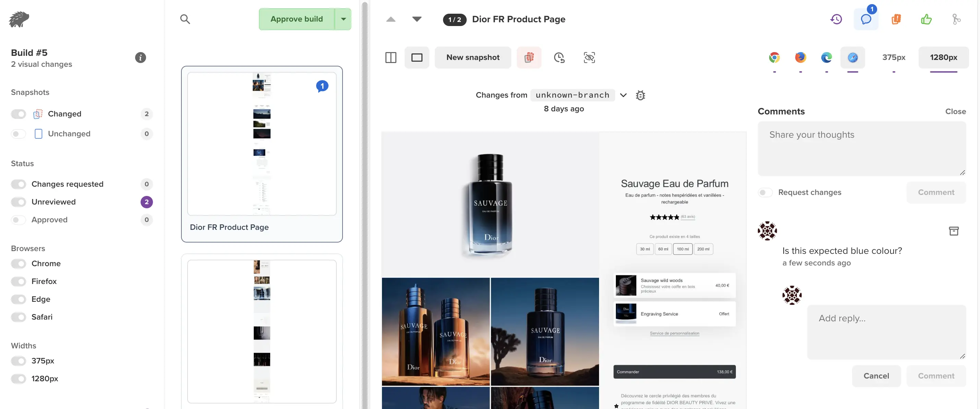The width and height of the screenshot is (980, 409).
Task: Expand the unknown-branch selector chevron
Action: coord(623,95)
